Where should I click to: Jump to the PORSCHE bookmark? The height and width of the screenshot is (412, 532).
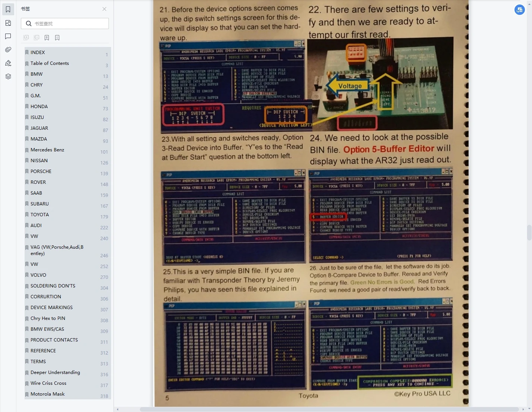(x=68, y=172)
